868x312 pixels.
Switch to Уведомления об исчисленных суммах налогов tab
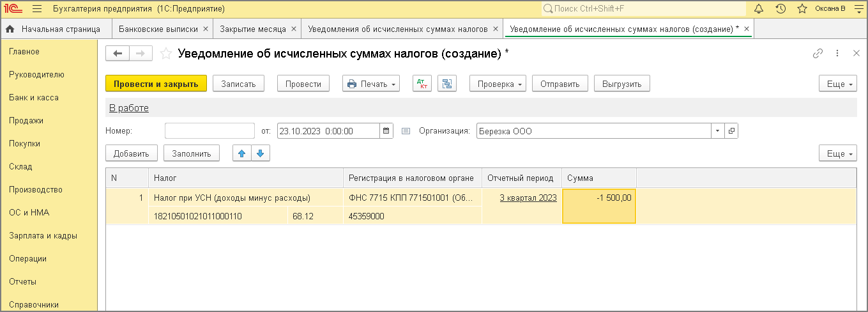[x=397, y=29]
